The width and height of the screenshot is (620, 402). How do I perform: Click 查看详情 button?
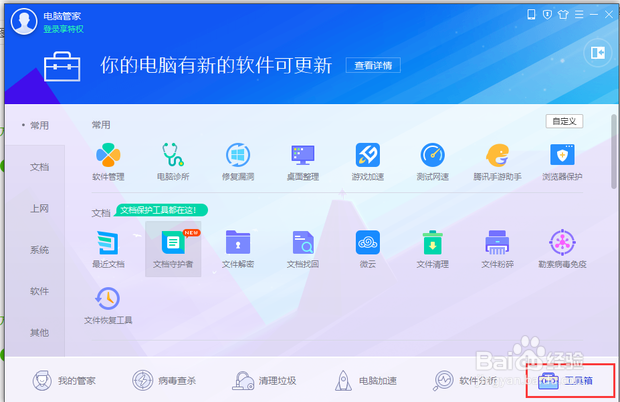pyautogui.click(x=373, y=65)
